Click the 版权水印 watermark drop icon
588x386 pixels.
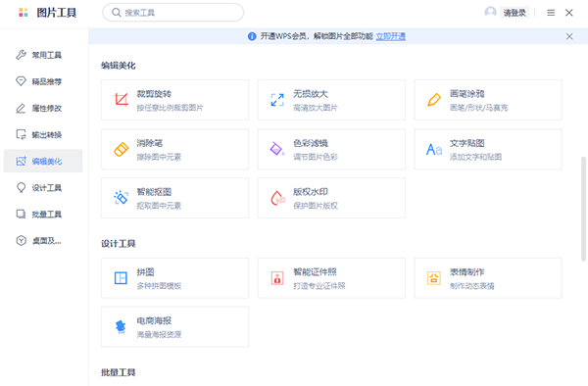[277, 198]
